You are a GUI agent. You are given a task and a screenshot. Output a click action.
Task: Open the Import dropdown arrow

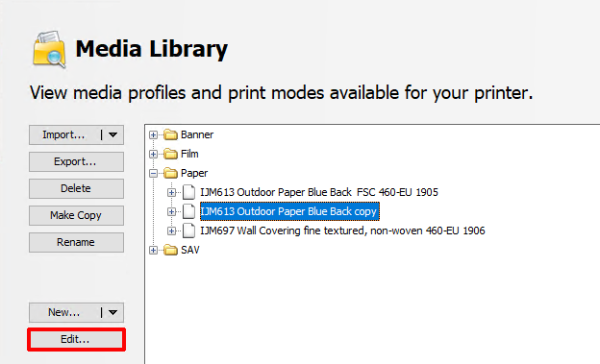click(x=112, y=134)
